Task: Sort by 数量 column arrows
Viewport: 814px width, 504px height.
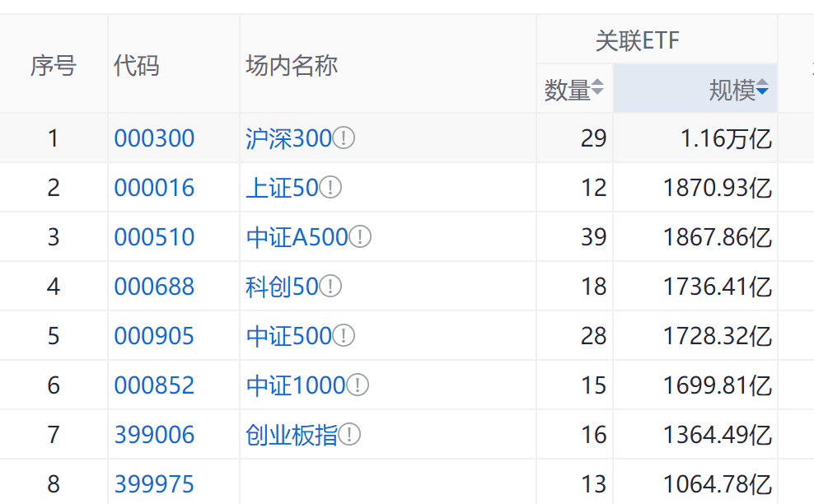Action: coord(597,86)
